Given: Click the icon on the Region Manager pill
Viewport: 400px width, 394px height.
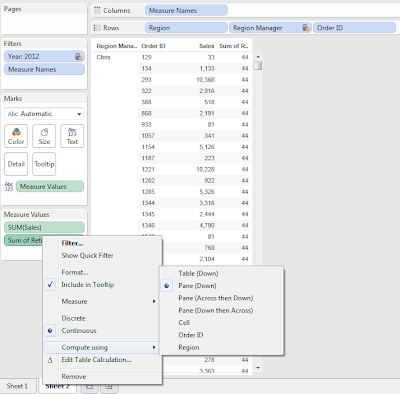Looking at the screenshot, I should 306,28.
